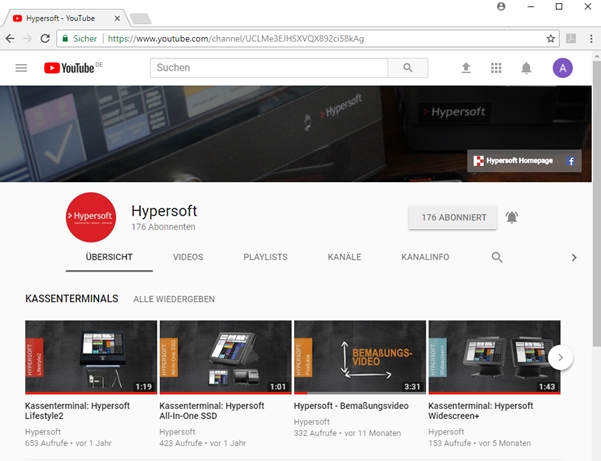Click the Hypersoft channel avatar
This screenshot has width=601, height=461.
click(x=91, y=217)
